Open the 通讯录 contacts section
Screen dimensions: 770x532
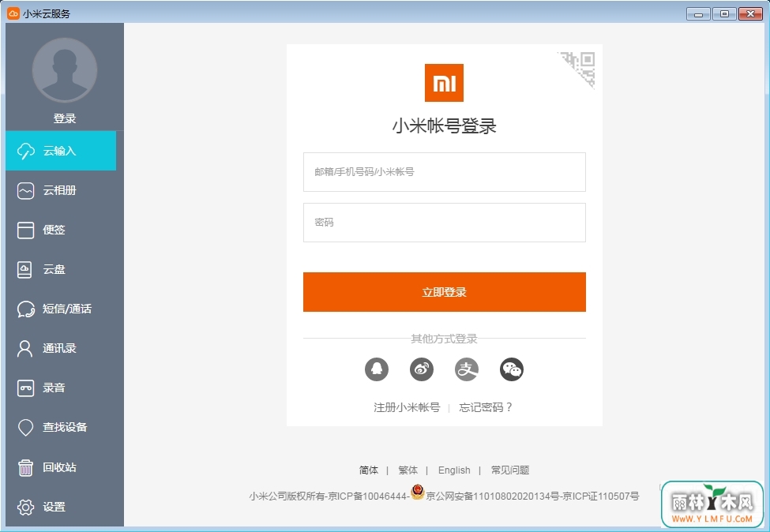pyautogui.click(x=61, y=348)
